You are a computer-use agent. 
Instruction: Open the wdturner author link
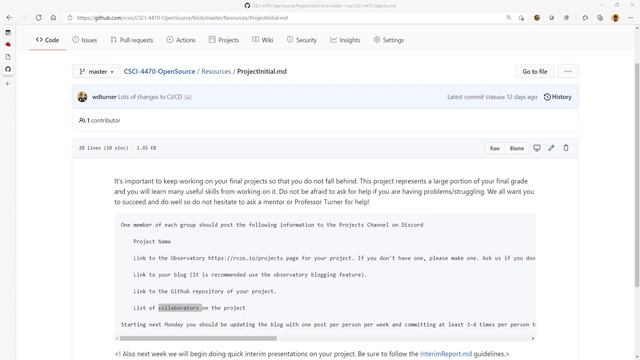[104, 97]
